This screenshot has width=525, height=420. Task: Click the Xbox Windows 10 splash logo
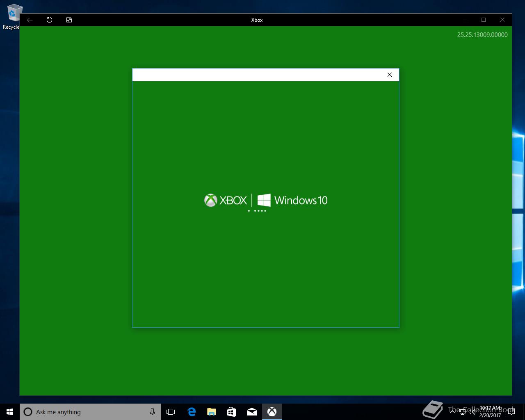[x=266, y=200]
